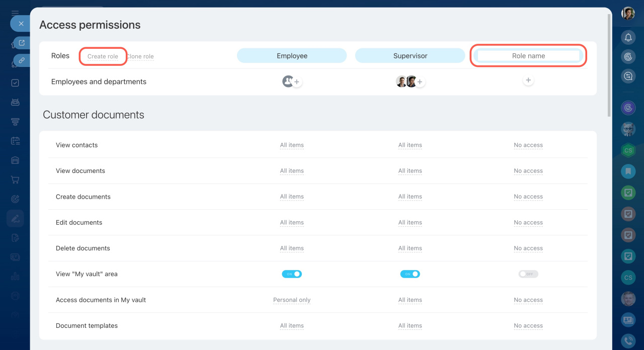Click the phone call icon at bottom right
This screenshot has width=644, height=350.
tap(628, 341)
